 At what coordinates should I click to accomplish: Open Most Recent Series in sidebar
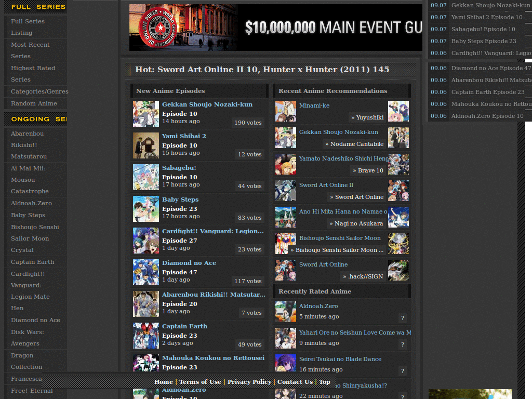click(30, 50)
